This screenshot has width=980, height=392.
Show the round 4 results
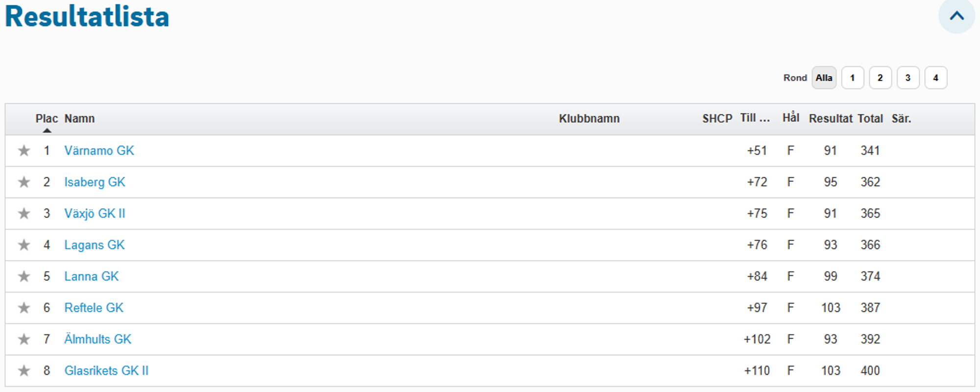(935, 78)
